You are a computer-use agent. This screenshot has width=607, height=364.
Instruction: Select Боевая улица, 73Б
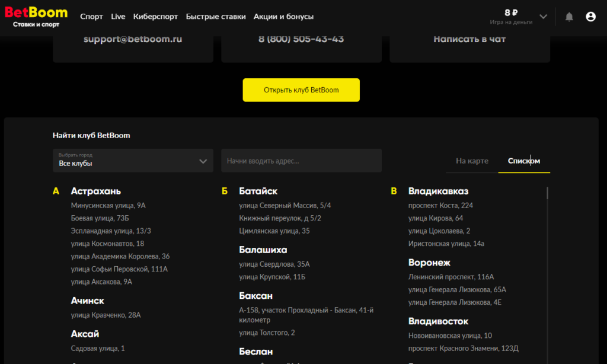tap(100, 218)
